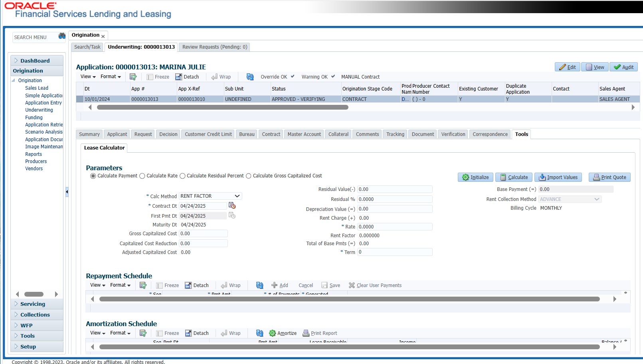Viewport: 643px width, 364px height.
Task: Open the Bureau tab
Action: (247, 134)
